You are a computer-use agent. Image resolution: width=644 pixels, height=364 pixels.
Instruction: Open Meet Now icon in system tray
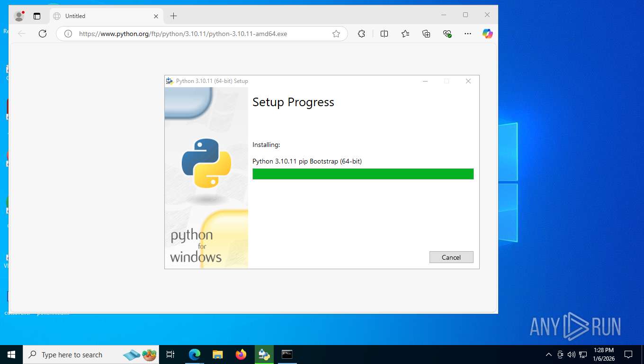[560, 355]
